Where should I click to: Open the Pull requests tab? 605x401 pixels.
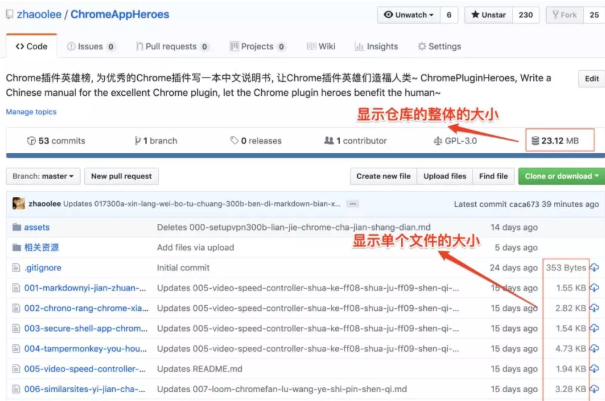[172, 47]
